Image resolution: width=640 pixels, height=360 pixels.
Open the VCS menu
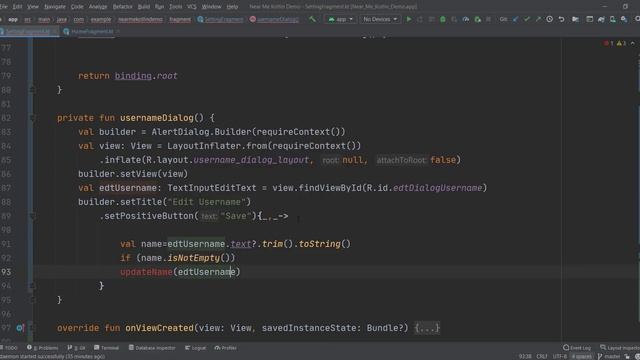[191, 7]
